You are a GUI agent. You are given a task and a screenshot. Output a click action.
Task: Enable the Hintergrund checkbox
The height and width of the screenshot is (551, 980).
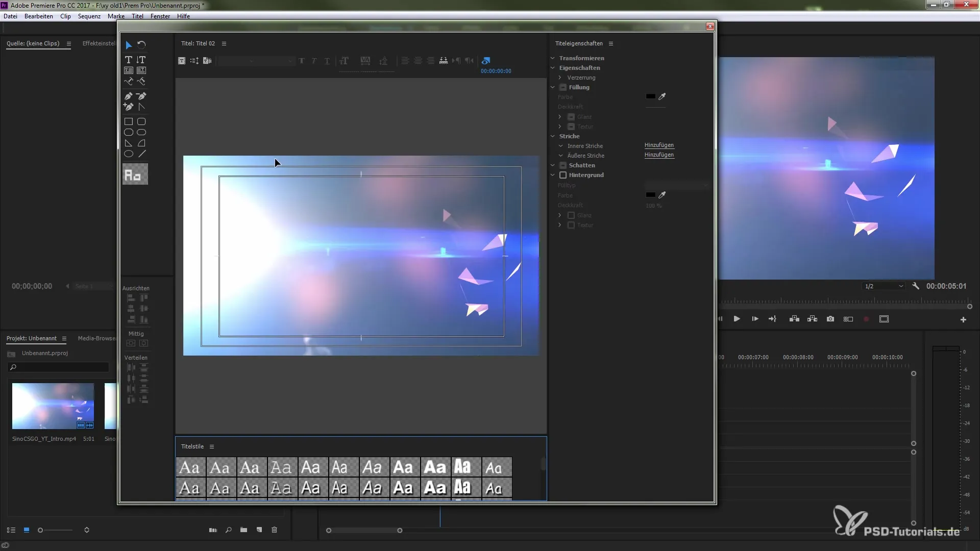(563, 175)
